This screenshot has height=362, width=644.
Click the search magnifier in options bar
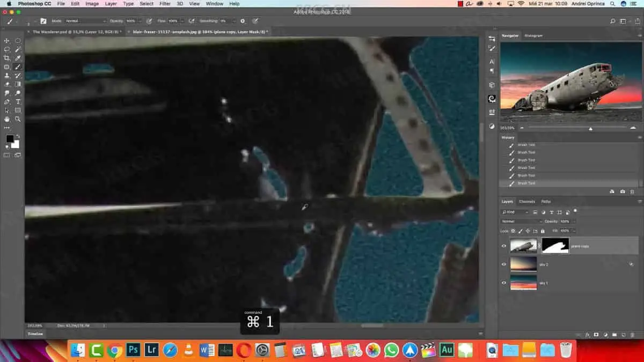tap(612, 21)
